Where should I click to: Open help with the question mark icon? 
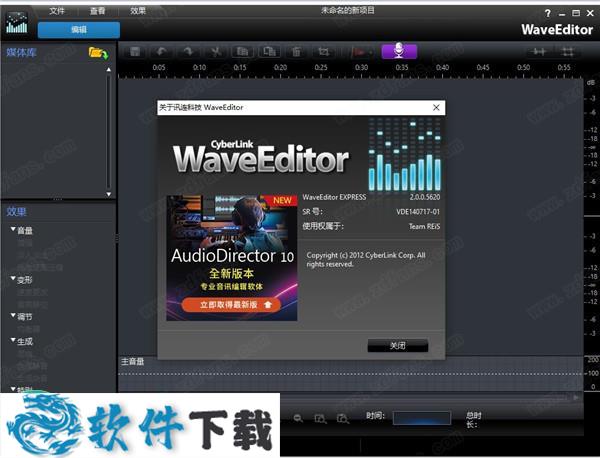tap(548, 13)
